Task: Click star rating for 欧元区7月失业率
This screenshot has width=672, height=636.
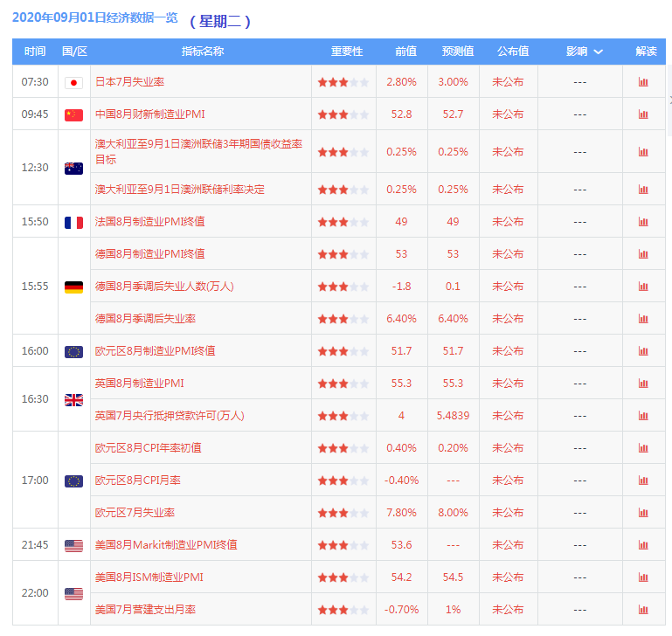Action: click(343, 513)
